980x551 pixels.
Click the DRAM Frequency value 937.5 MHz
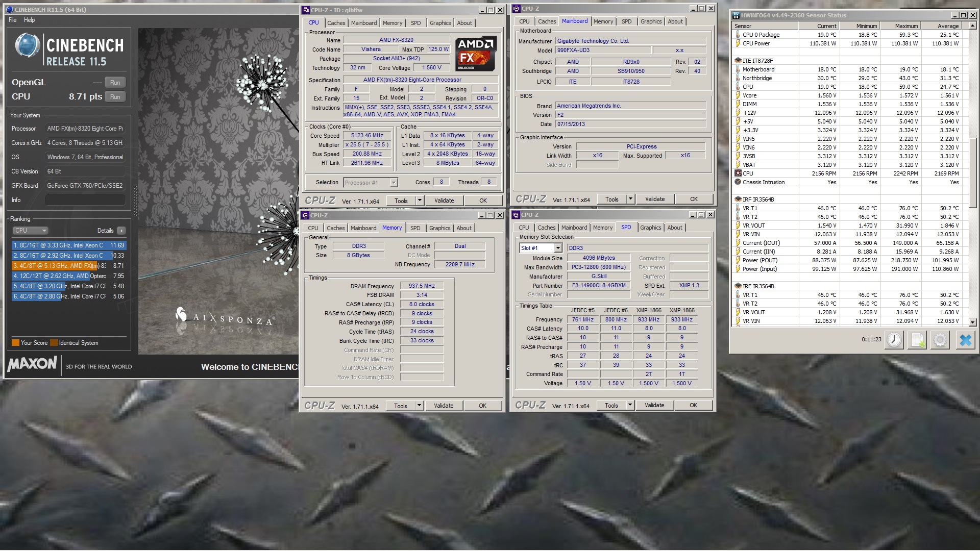pos(422,286)
